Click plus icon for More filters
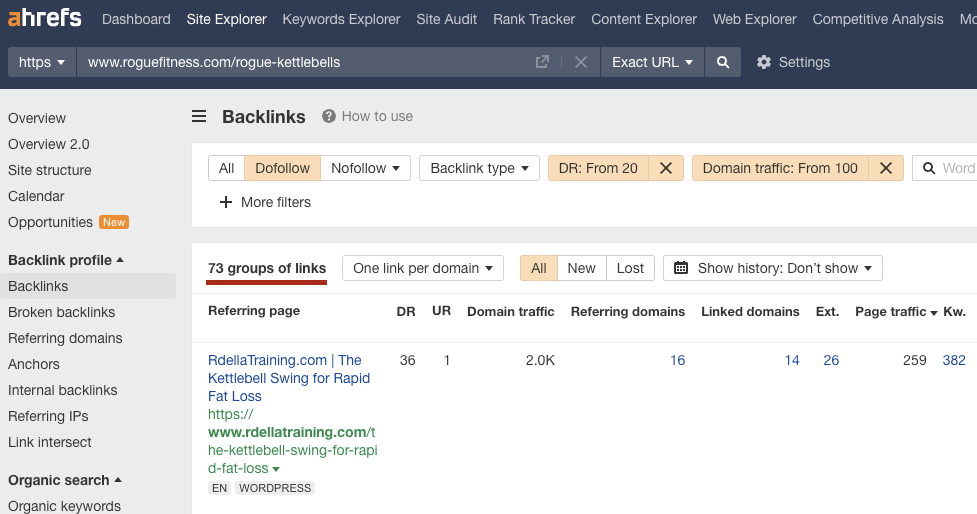This screenshot has height=514, width=977. pyautogui.click(x=226, y=202)
